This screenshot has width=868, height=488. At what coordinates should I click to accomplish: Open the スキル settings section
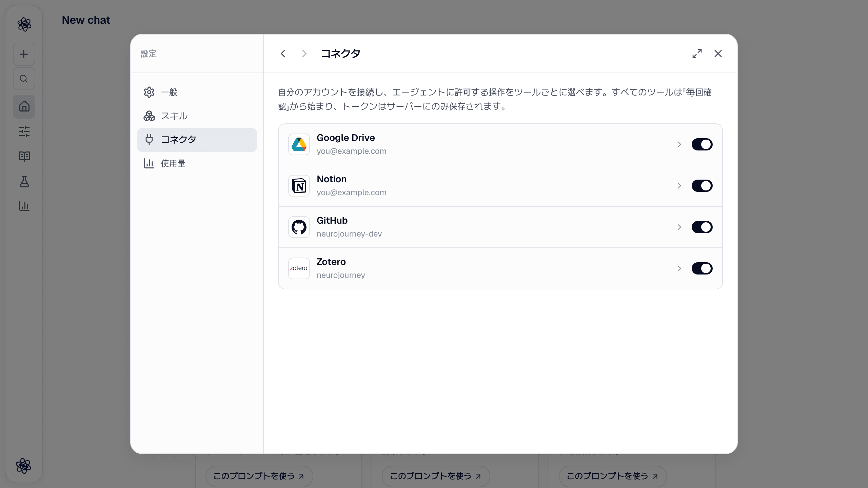(197, 116)
